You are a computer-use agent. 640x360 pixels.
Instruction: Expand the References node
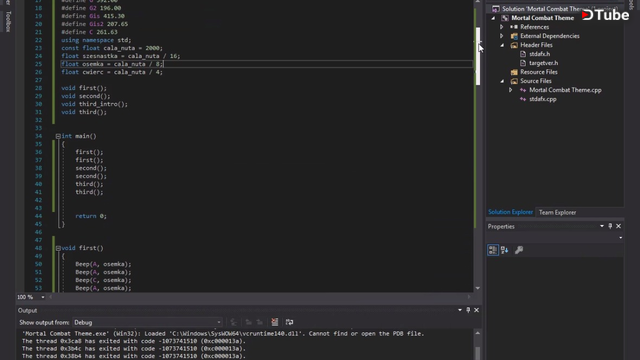coord(502,27)
